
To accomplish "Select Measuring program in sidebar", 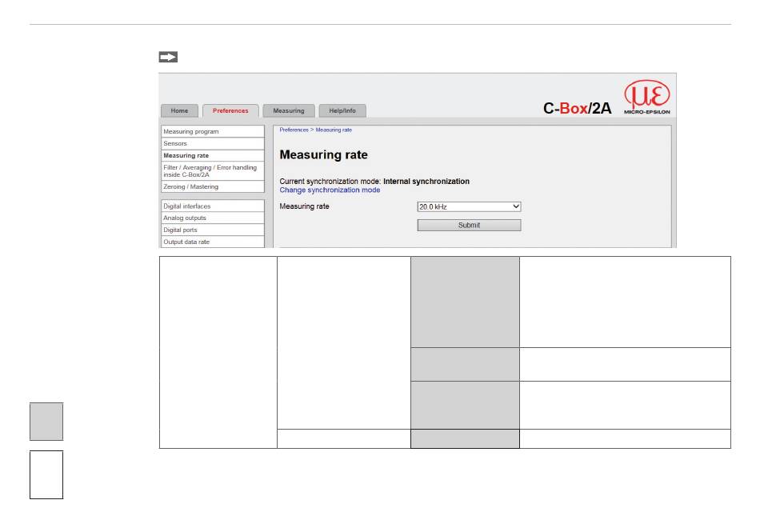I will [x=213, y=131].
